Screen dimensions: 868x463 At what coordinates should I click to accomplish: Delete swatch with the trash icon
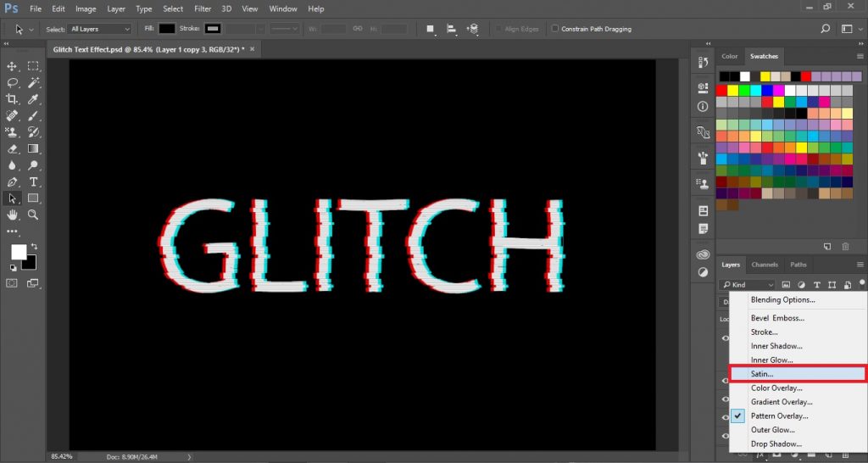(845, 247)
